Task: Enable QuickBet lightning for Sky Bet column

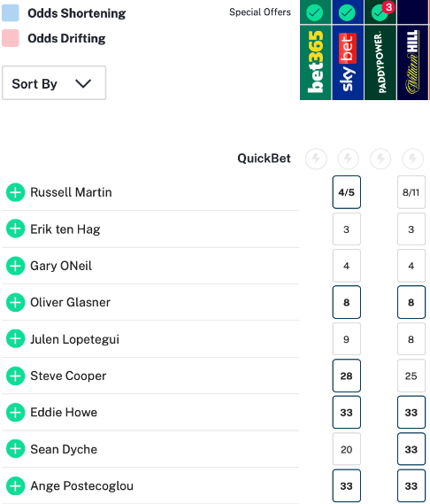Action: (x=348, y=159)
